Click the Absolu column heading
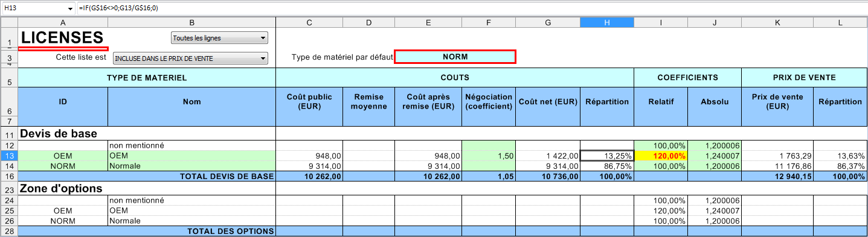The height and width of the screenshot is (237, 868). pos(715,102)
